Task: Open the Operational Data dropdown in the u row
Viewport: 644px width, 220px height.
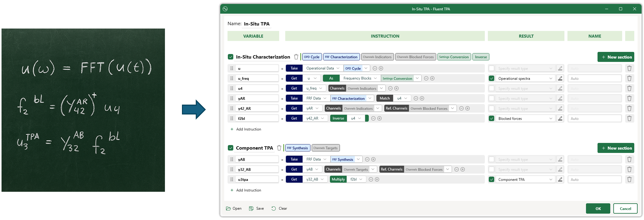Action: pos(323,68)
